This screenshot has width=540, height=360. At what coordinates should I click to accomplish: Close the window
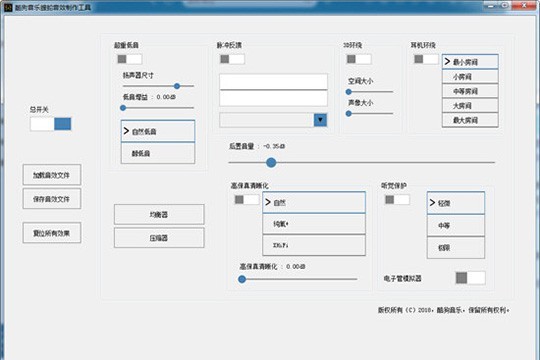524,6
